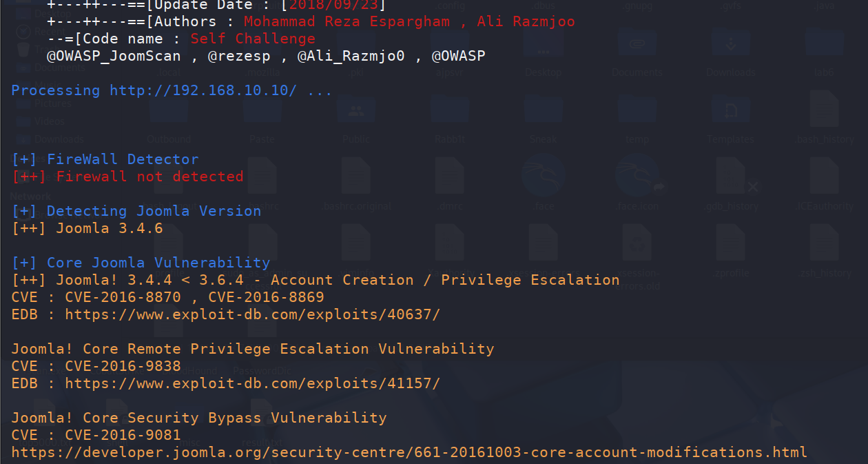Screen dimensions: 868x464
Task: Open exploit-db link for exploit 40637
Action: click(252, 314)
